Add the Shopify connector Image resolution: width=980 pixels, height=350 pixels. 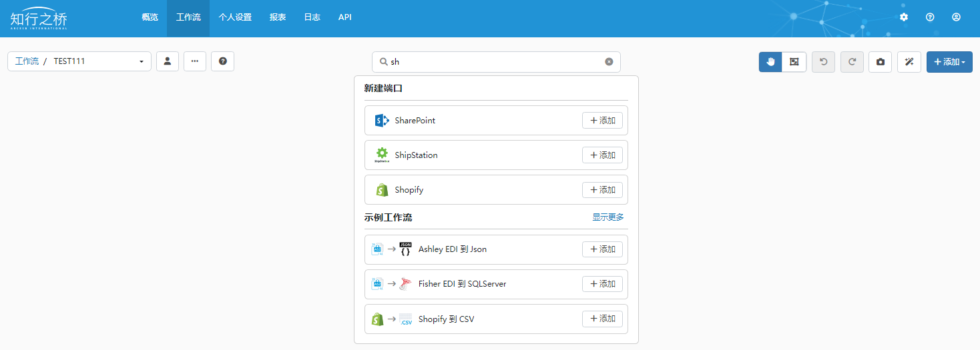pos(602,190)
